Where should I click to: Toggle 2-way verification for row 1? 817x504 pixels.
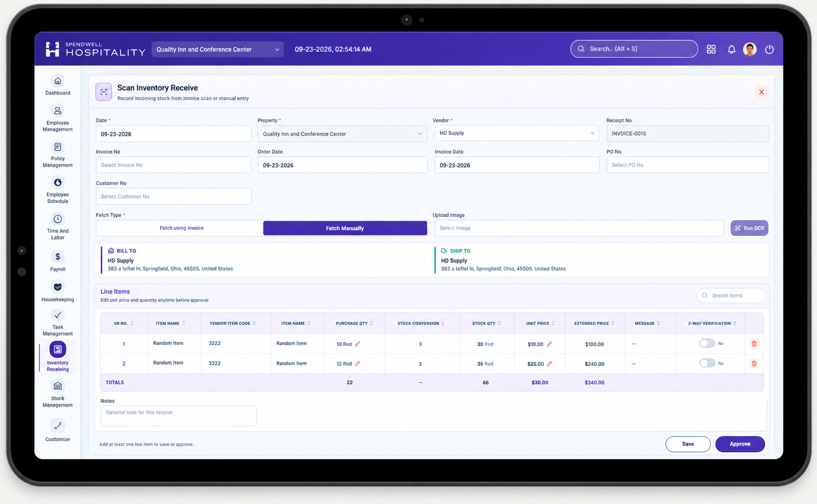(x=707, y=343)
